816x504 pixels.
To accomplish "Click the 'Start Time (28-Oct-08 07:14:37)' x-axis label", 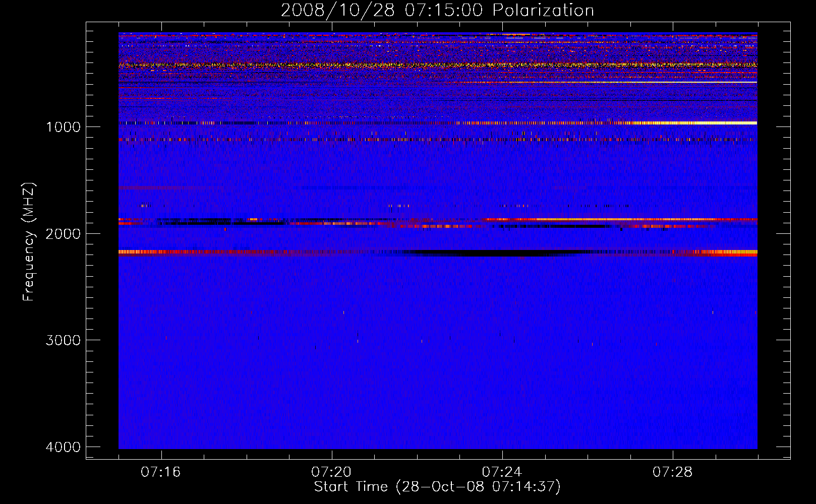I will 437,487.
